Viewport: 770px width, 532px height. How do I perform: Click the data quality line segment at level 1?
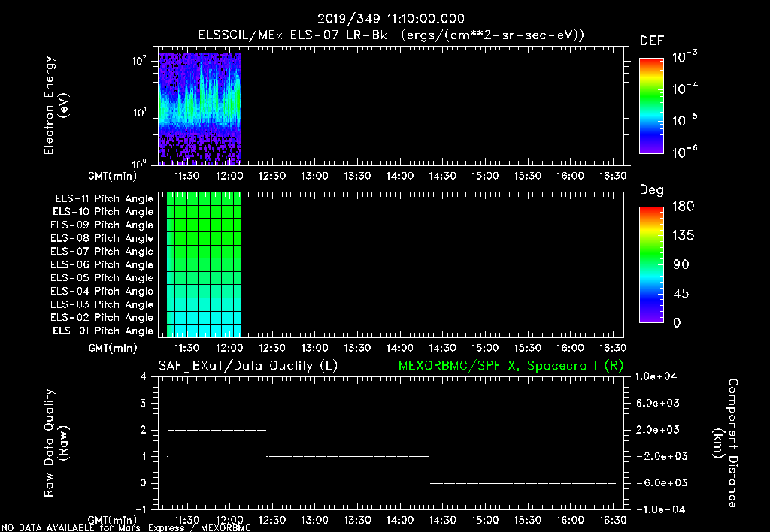[x=347, y=456]
